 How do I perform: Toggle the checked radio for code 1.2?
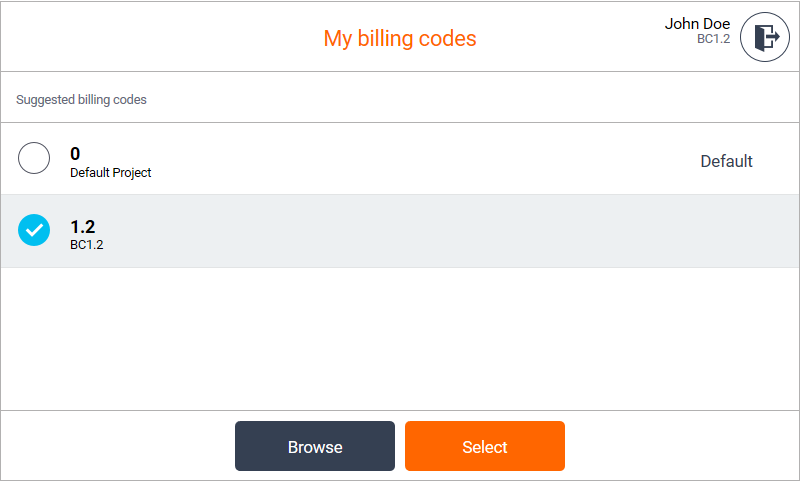tap(34, 230)
